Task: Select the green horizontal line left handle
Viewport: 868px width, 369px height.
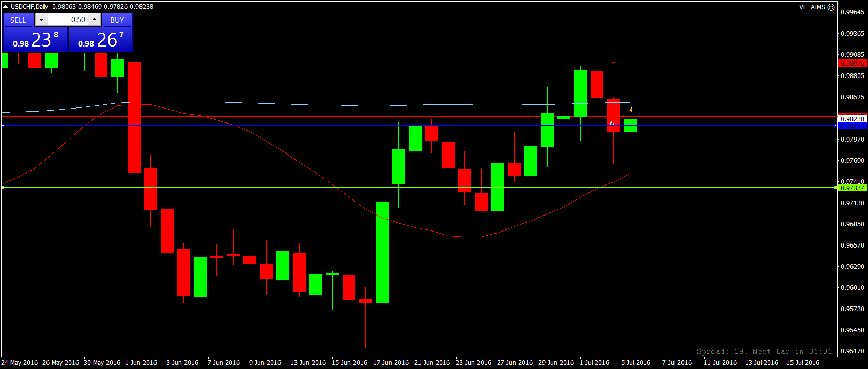Action: [x=3, y=188]
